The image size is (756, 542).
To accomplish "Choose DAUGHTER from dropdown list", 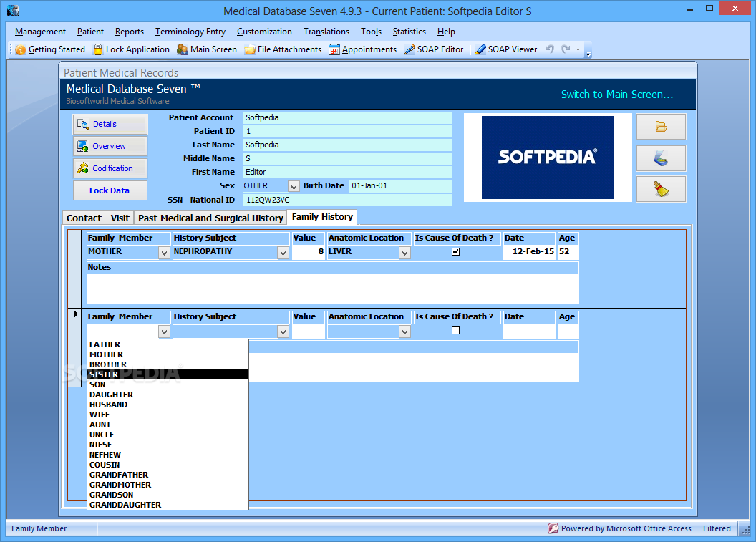I will [168, 395].
